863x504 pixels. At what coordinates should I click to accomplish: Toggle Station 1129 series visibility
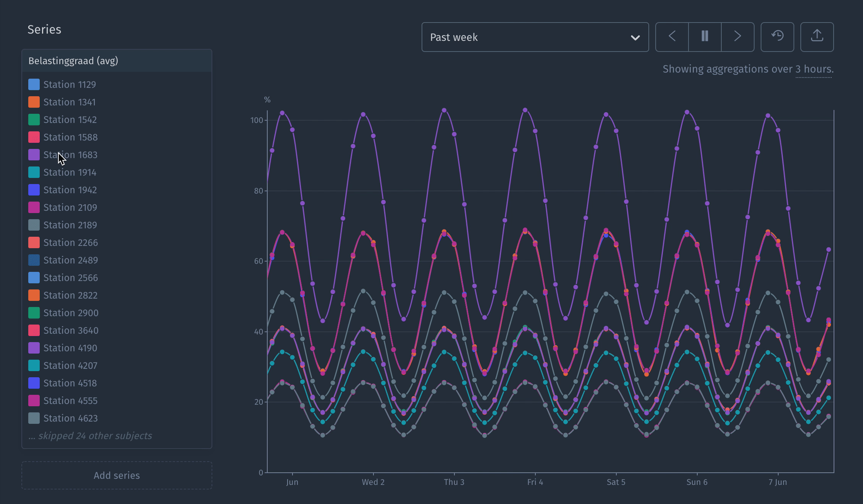pos(69,84)
